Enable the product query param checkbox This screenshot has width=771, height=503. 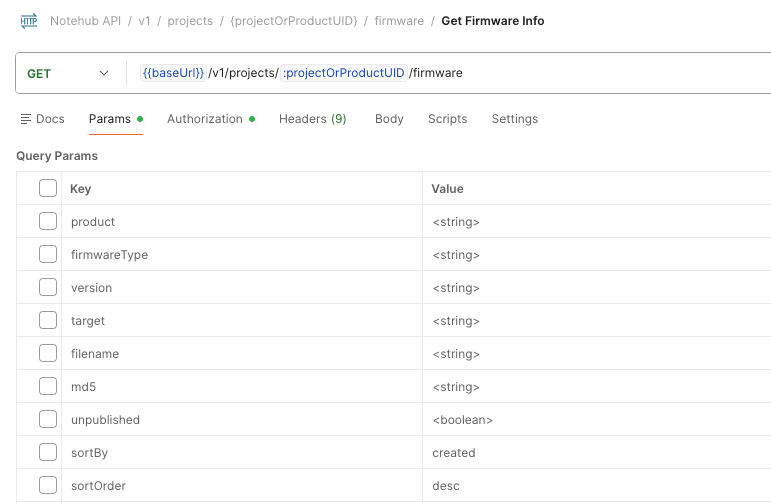point(48,221)
